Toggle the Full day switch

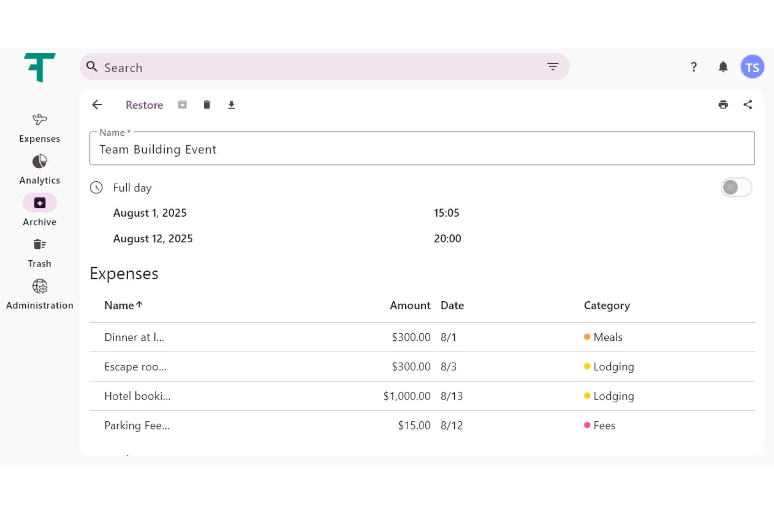coord(736,187)
